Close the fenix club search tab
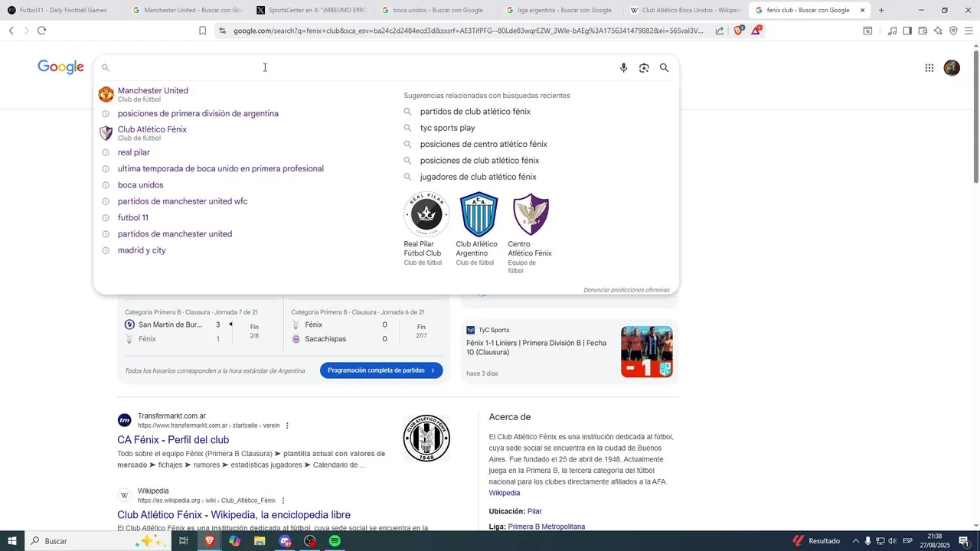 (x=862, y=10)
